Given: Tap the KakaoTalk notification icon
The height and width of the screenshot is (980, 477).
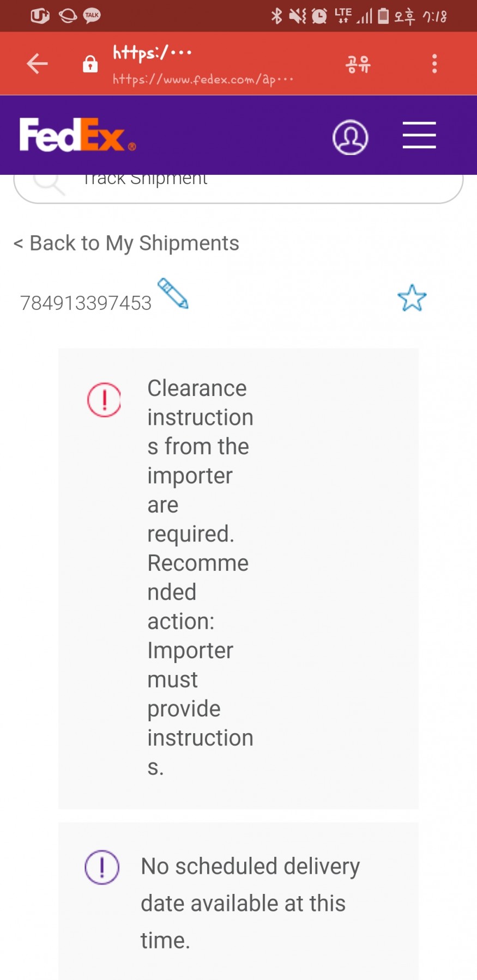Looking at the screenshot, I should coord(92,15).
